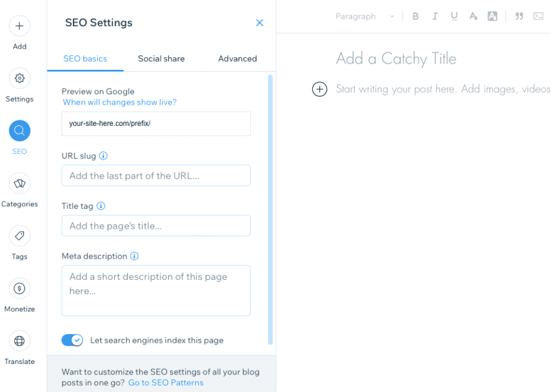Screen dimensions: 551x392
Task: Open the text color picker
Action: (473, 16)
